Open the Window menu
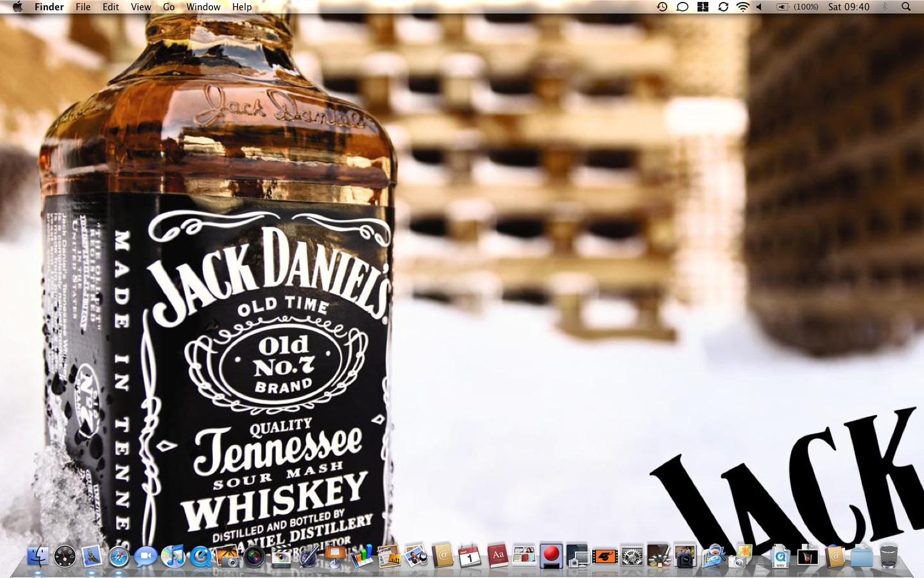This screenshot has width=924, height=578. point(203,7)
